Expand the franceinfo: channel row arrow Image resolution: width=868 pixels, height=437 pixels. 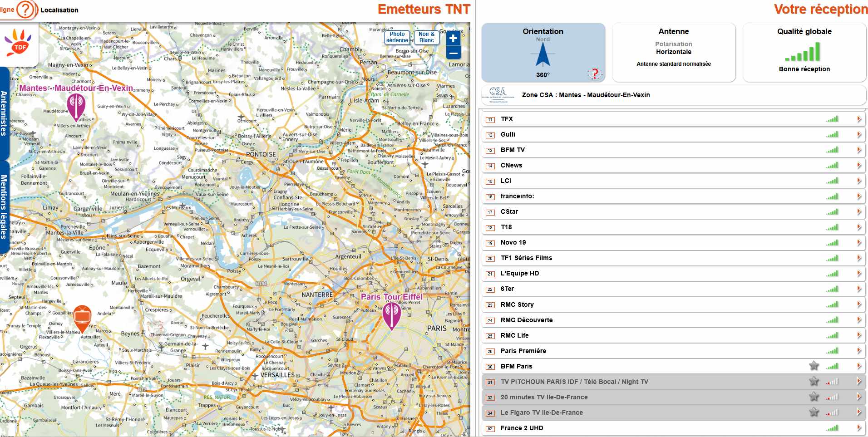859,196
